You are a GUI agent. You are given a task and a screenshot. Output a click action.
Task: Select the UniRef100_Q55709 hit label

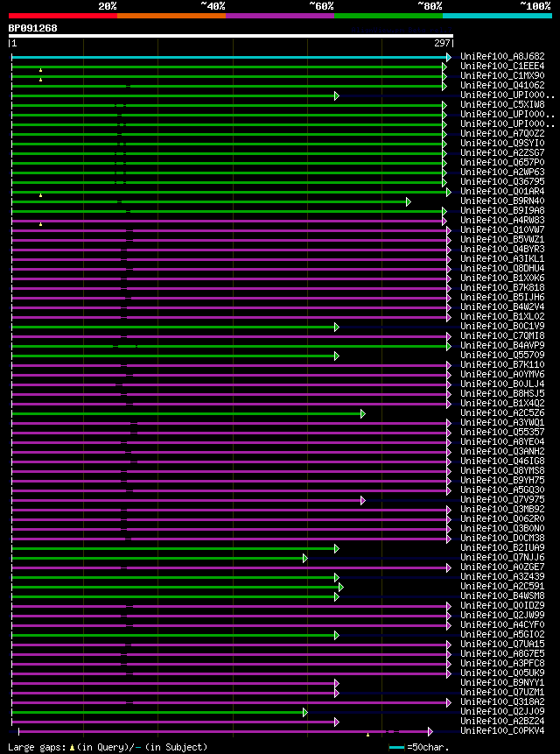[x=502, y=355]
